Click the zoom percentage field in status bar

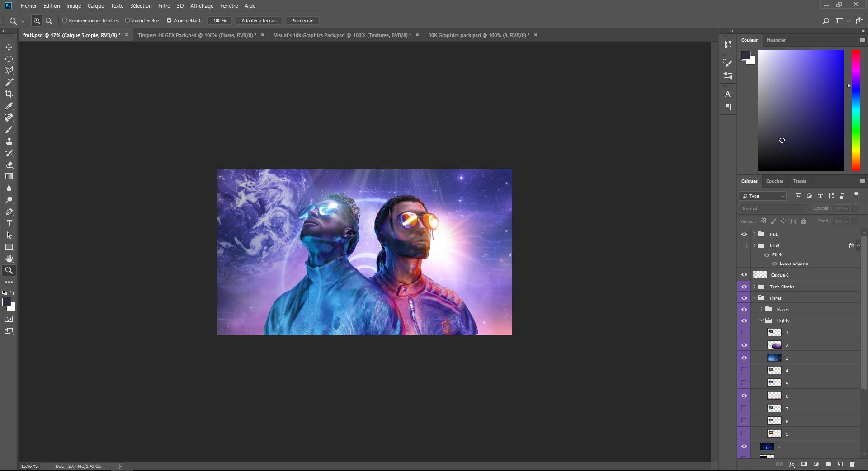(29, 466)
